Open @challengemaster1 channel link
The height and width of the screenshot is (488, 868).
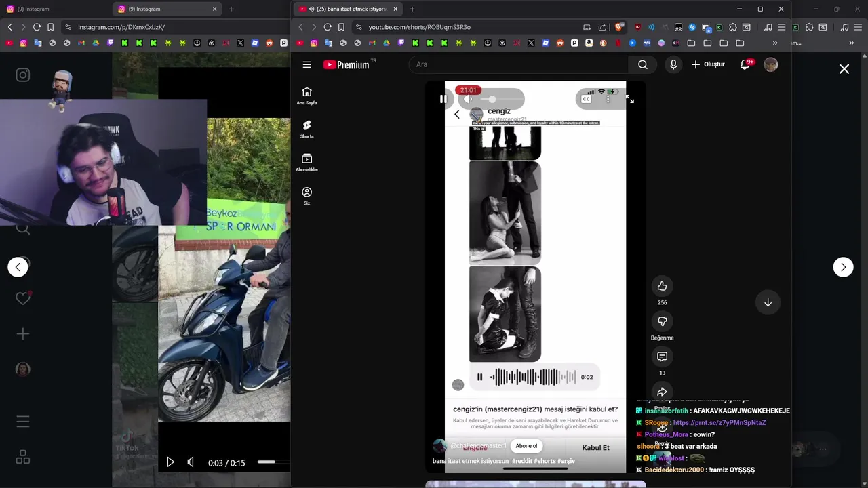[478, 445]
